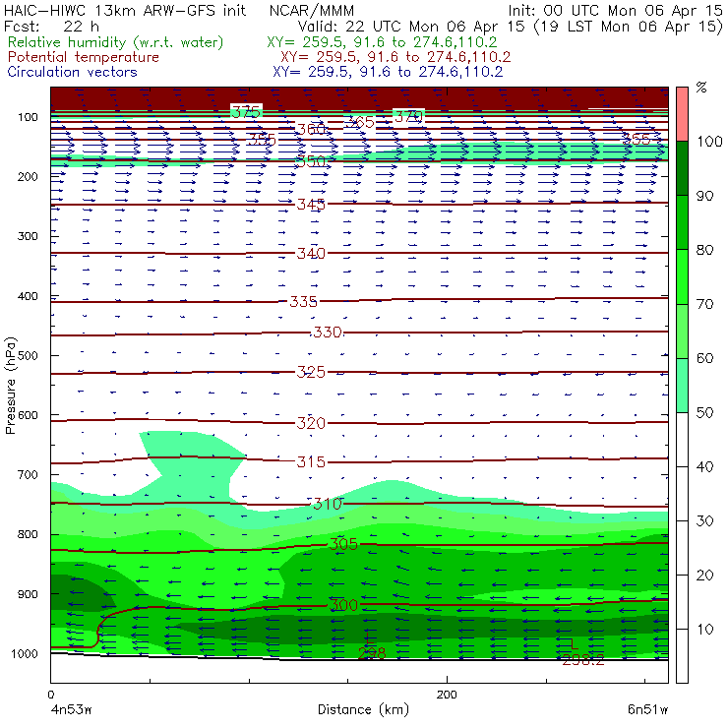Select the green 'Relative humidity (w.r.t. water)' legend
The image size is (728, 728).
[x=116, y=42]
